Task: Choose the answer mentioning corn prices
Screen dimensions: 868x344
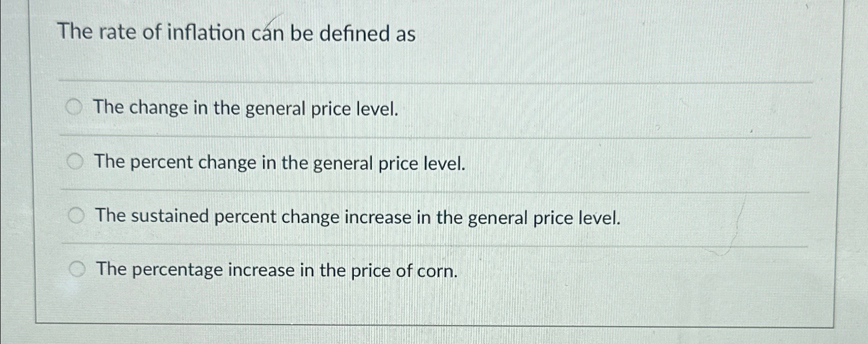Action: [x=277, y=270]
